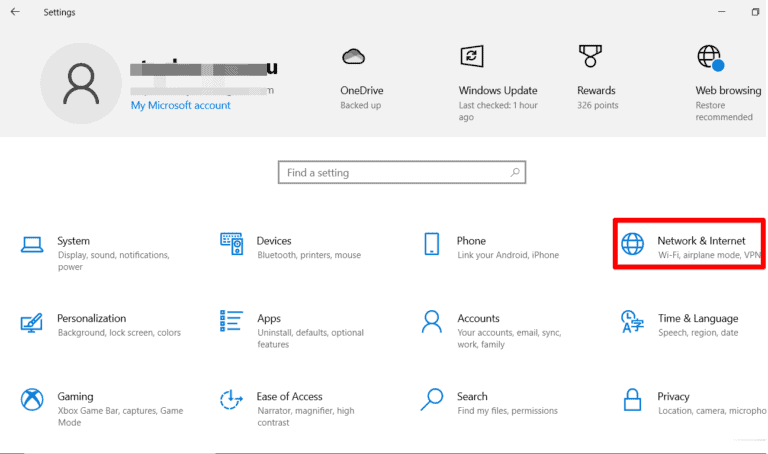Click the Find a setting search box
The image size is (768, 454).
[401, 173]
